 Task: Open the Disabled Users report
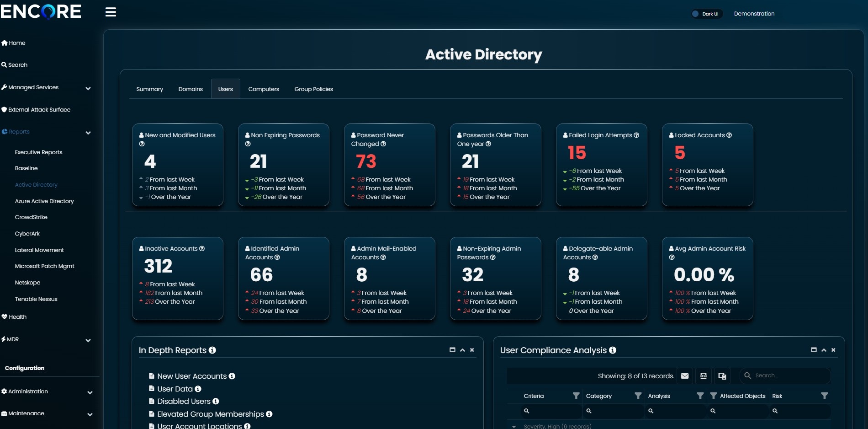[x=184, y=401]
